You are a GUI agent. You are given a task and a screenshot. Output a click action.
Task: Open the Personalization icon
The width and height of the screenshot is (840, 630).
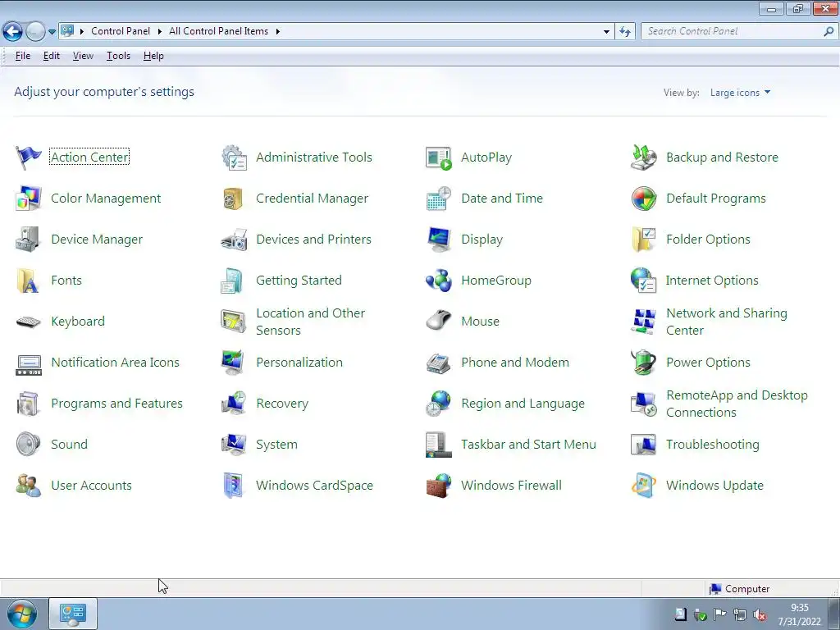[x=233, y=363]
